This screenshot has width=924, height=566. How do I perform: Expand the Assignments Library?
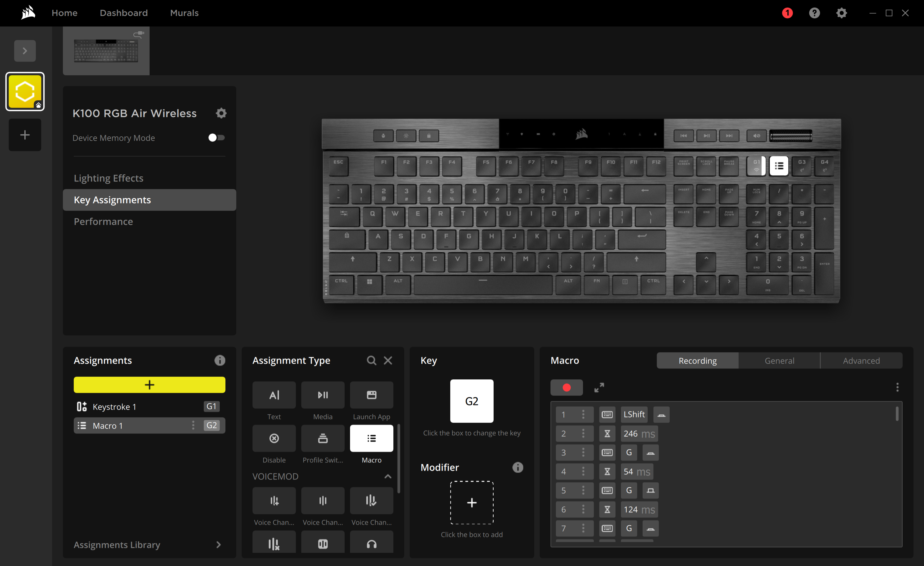(x=218, y=545)
